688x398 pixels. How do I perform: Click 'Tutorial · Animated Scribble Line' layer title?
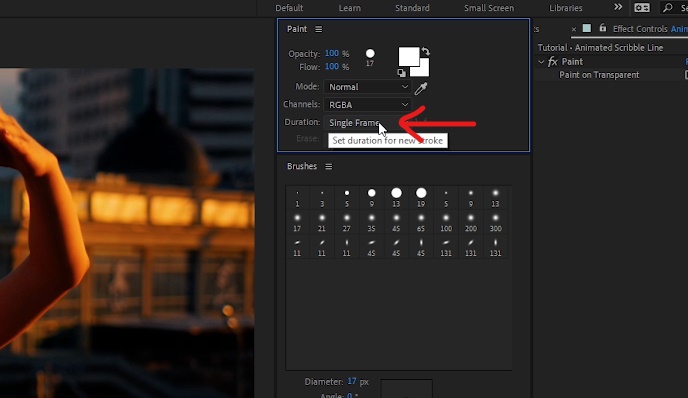pos(600,48)
